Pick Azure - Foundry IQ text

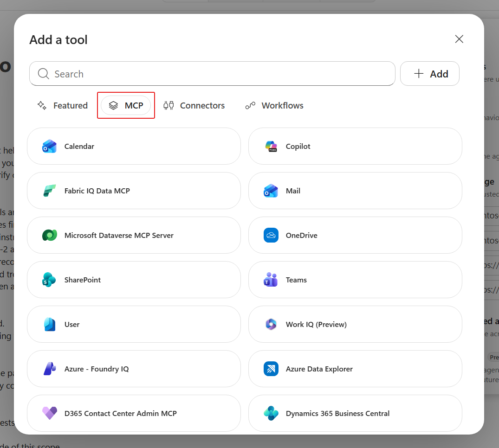click(x=97, y=369)
